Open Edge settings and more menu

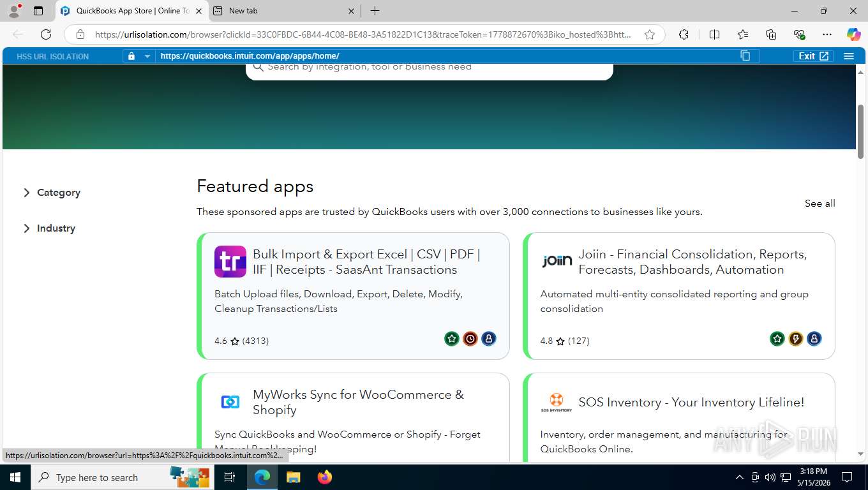827,34
